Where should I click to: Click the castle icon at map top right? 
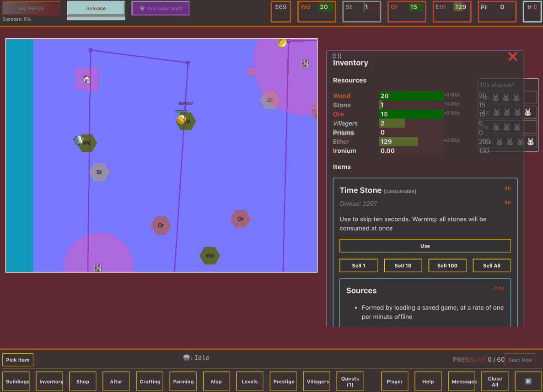pyautogui.click(x=305, y=63)
